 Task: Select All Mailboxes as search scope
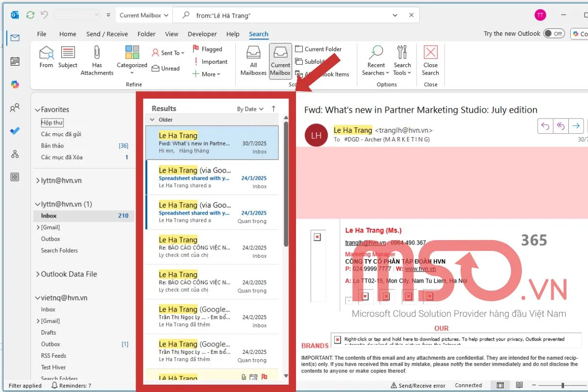coord(253,60)
